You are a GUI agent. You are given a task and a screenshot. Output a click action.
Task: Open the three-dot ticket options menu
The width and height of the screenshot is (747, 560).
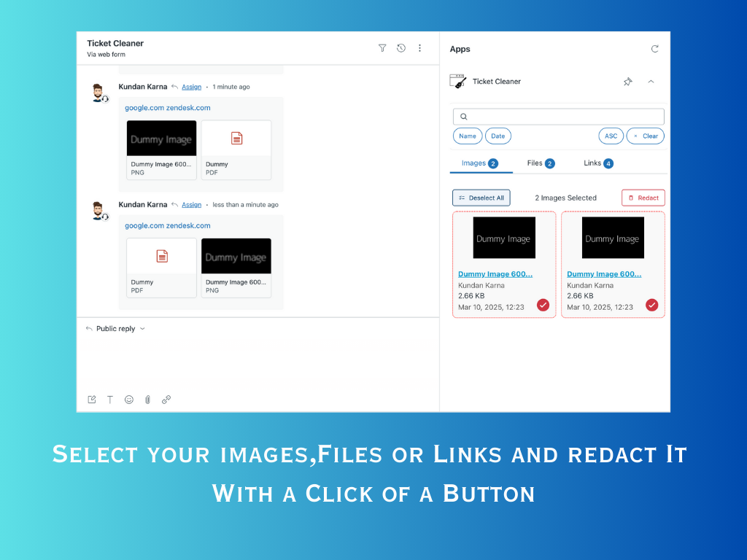click(419, 48)
